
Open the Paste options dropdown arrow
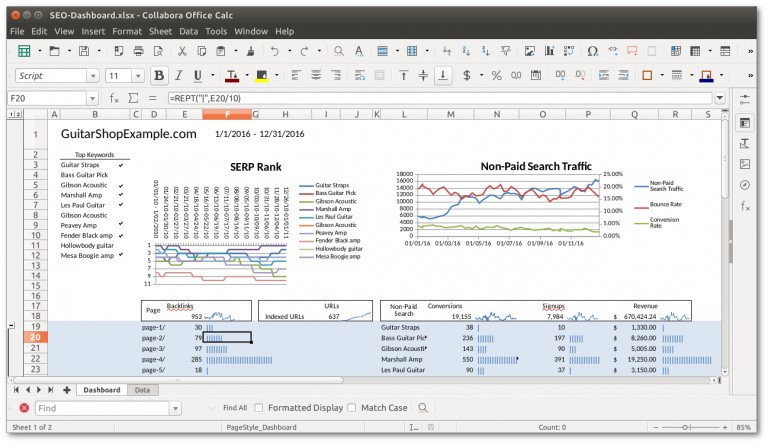point(236,51)
